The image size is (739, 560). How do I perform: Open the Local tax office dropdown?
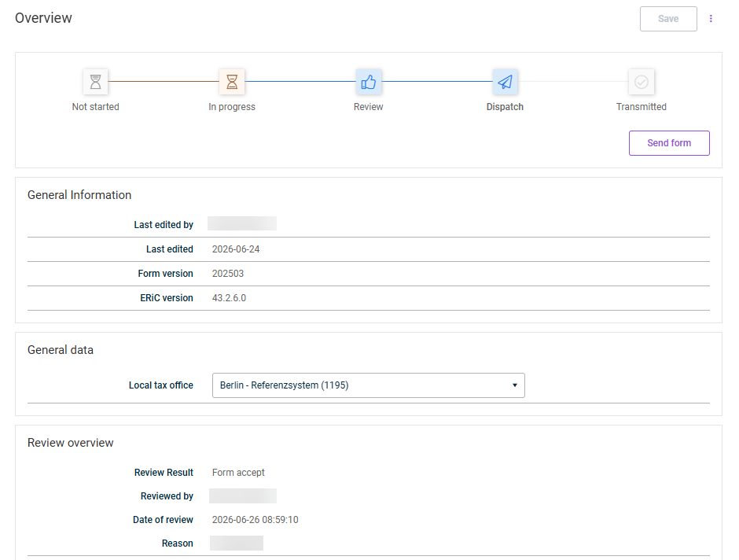pyautogui.click(x=369, y=385)
